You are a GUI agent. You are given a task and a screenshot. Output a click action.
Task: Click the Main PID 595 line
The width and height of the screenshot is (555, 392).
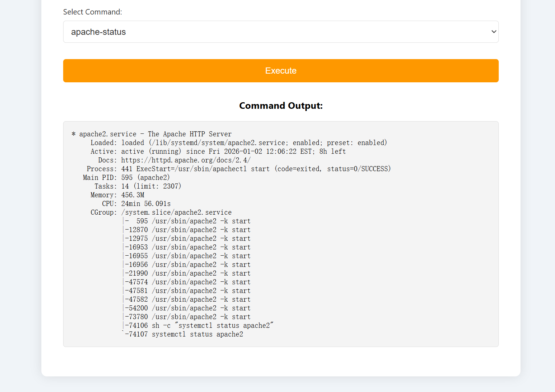pos(126,178)
